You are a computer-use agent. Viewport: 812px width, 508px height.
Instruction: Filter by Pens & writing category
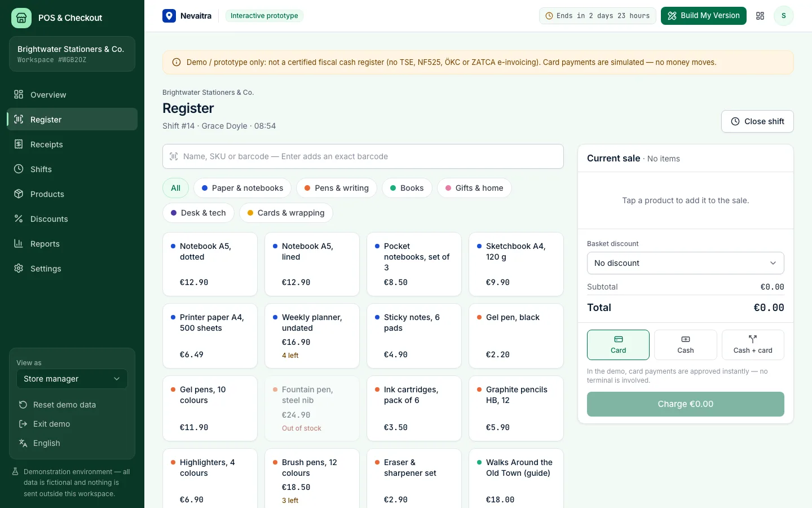[x=337, y=188]
